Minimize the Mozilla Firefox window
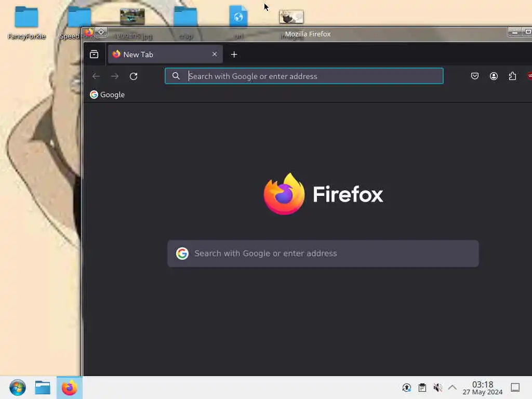This screenshot has width=532, height=399. (515, 32)
